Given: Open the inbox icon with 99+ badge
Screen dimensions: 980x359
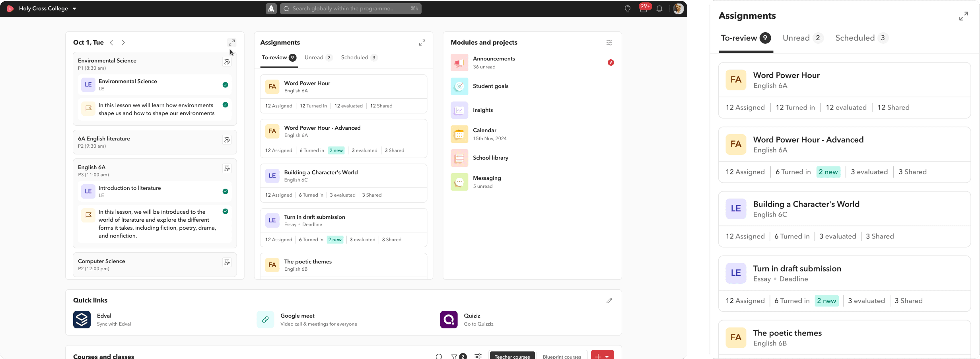Looking at the screenshot, I should tap(644, 9).
